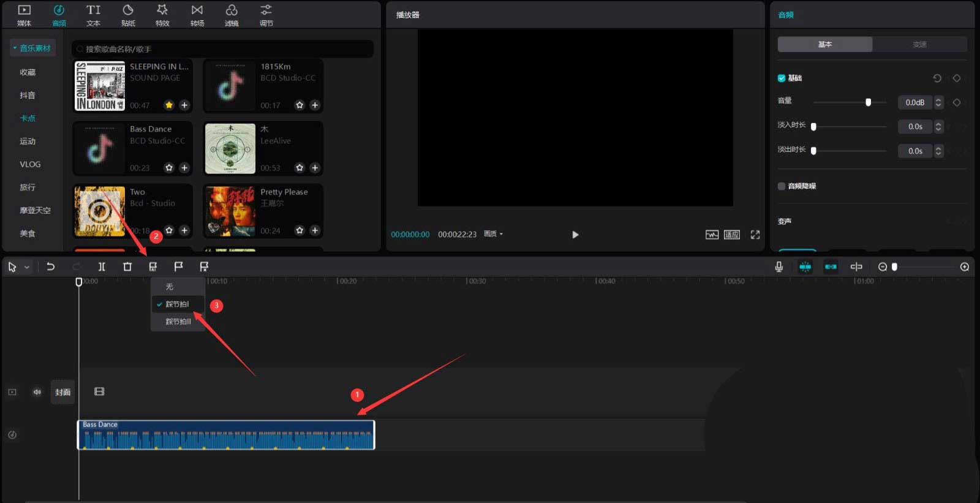Screen dimensions: 980x503
Task: Click the volume slider handle
Action: click(868, 102)
